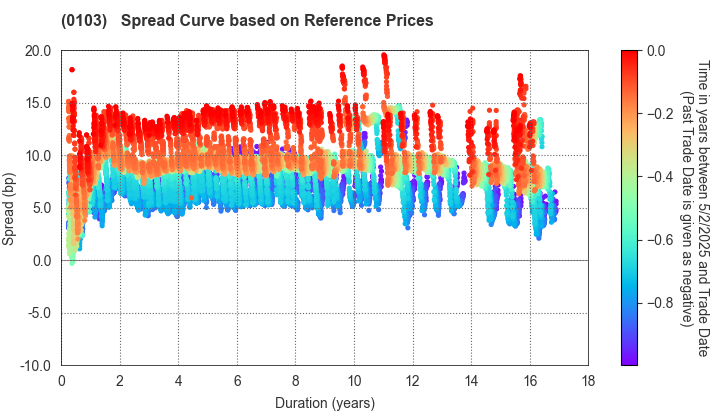Click the colorbar tick label '-0.2'

[x=660, y=114]
